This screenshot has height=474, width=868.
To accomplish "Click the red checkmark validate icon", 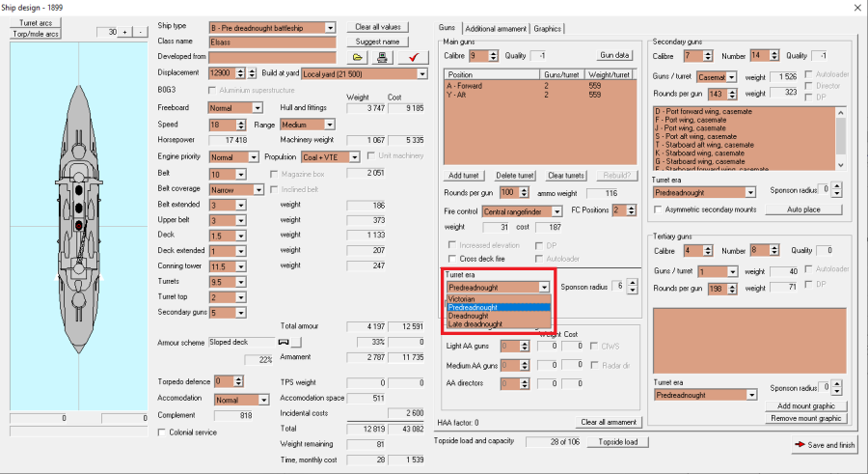I will point(413,57).
